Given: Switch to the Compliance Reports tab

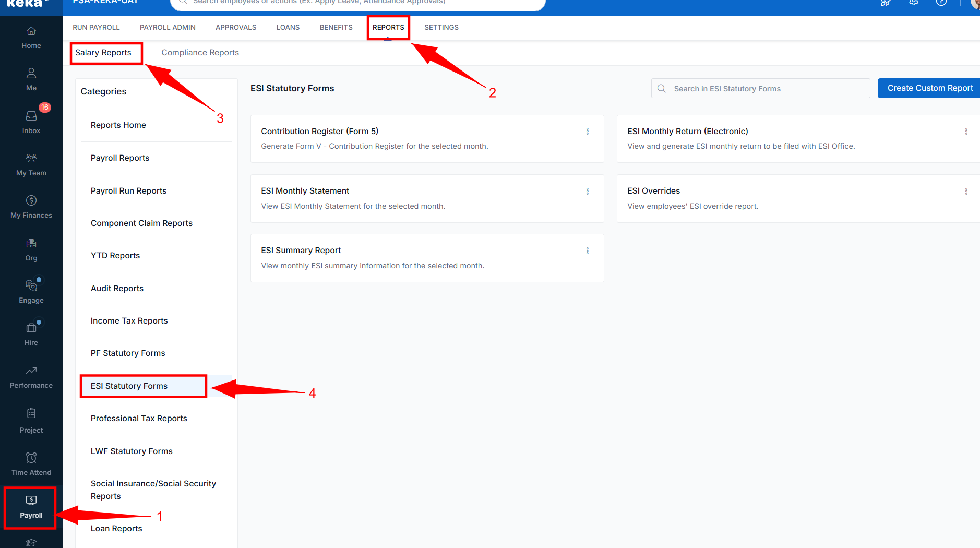Looking at the screenshot, I should (x=200, y=52).
